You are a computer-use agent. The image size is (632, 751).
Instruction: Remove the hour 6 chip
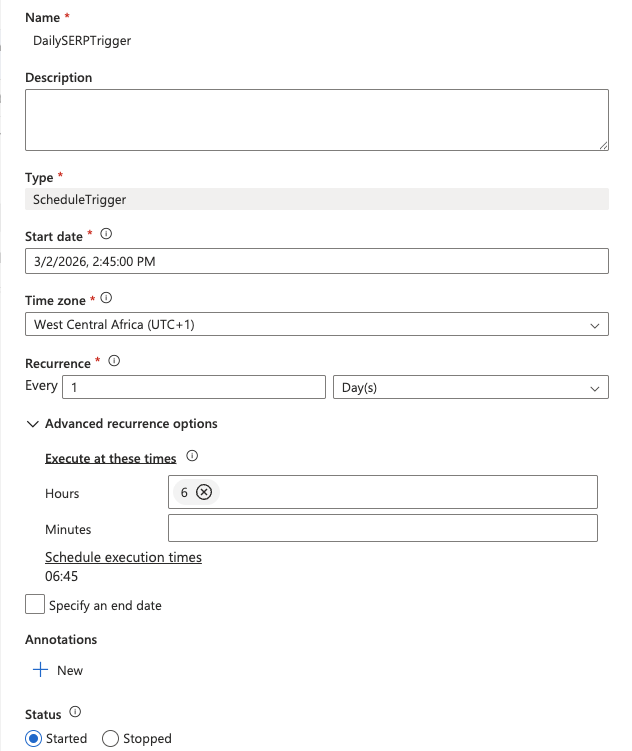click(x=204, y=492)
